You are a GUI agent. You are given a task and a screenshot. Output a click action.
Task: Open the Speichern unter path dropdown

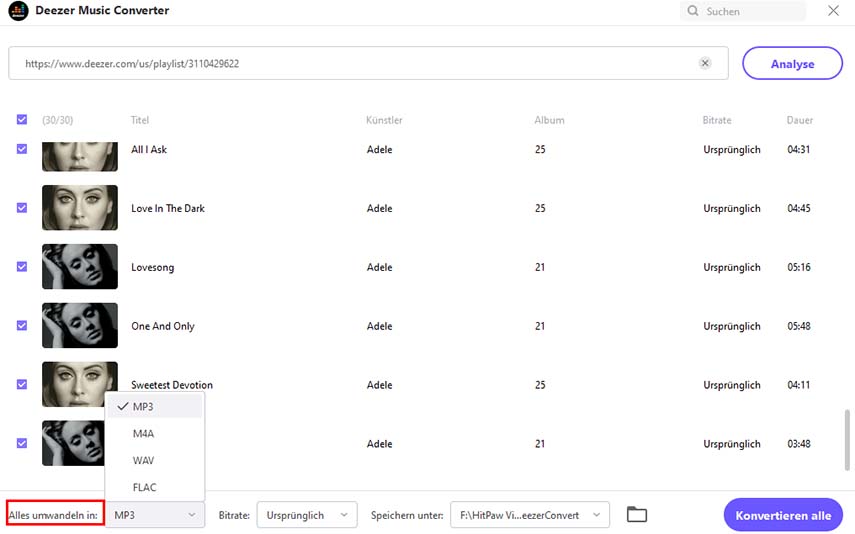(x=530, y=515)
